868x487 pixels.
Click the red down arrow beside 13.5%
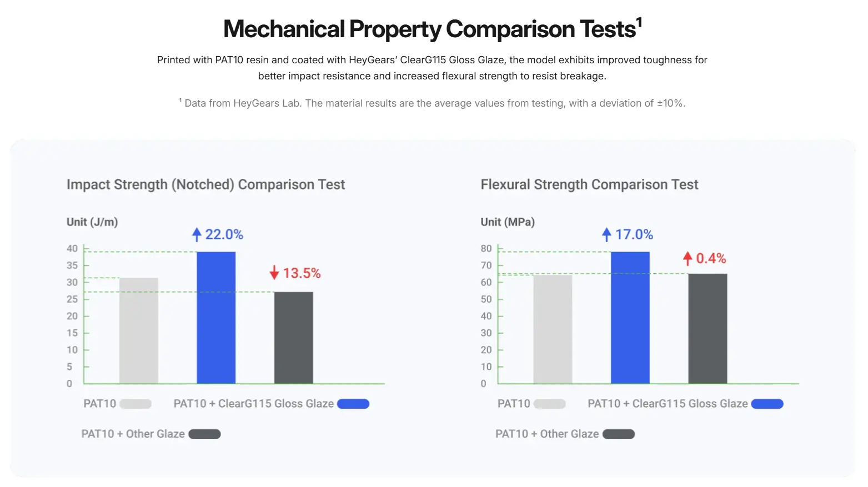[x=274, y=273]
